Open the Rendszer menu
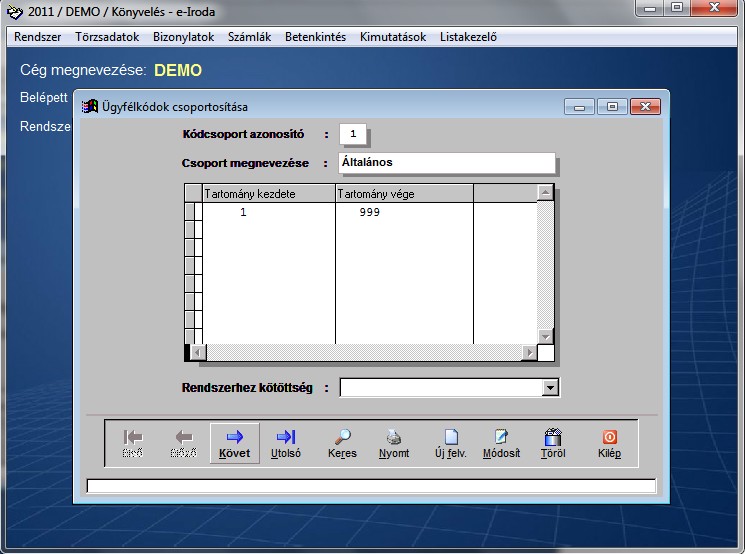The image size is (745, 554). 38,37
